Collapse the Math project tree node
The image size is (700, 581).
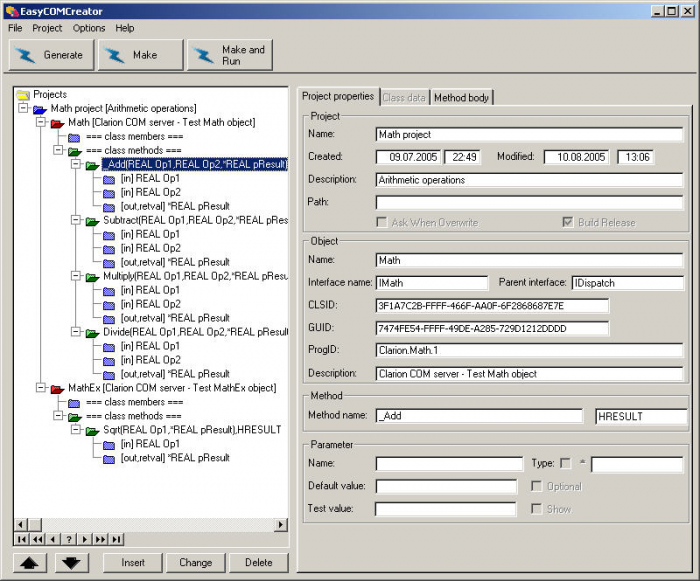pos(23,108)
